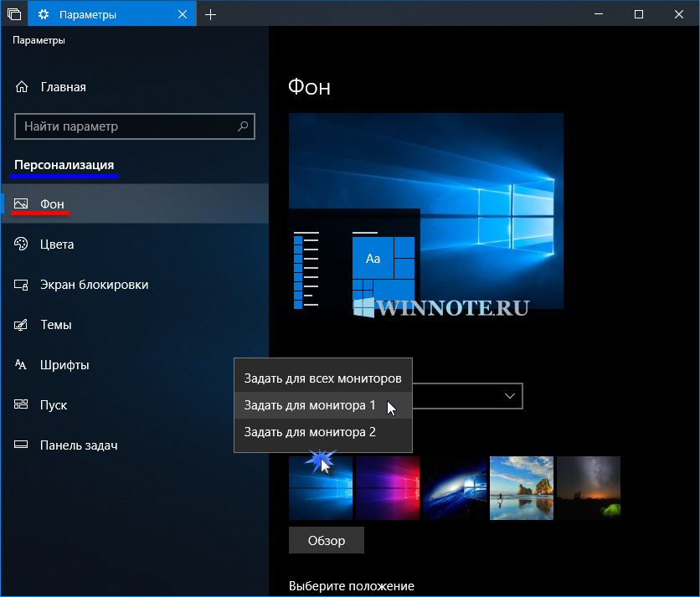Screen dimensions: 700x597
Task: Click the picture icon next to Фон
Action: click(x=22, y=204)
